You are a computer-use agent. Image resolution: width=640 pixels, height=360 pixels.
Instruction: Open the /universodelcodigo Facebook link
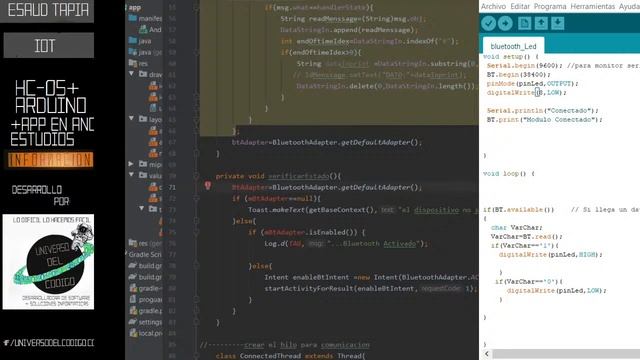(49, 343)
